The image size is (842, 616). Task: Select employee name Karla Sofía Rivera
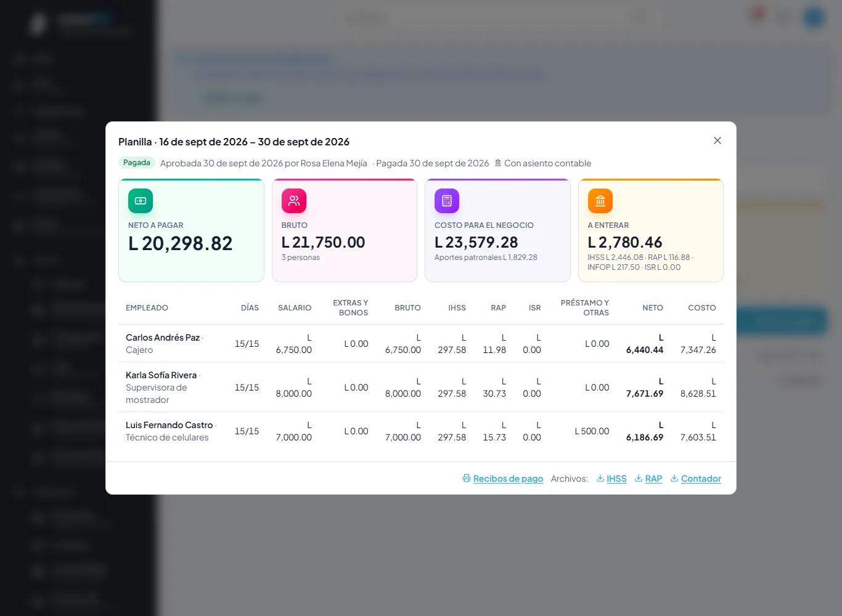point(161,375)
